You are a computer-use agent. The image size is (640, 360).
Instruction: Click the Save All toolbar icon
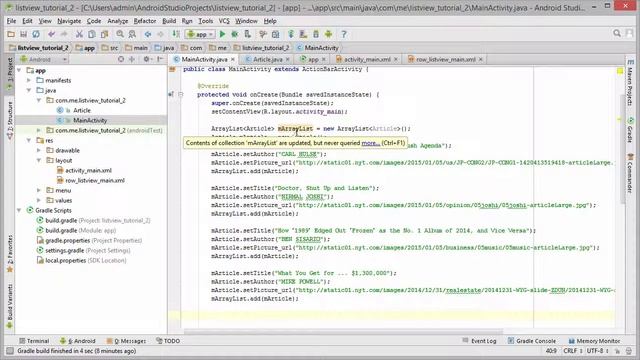click(x=24, y=34)
